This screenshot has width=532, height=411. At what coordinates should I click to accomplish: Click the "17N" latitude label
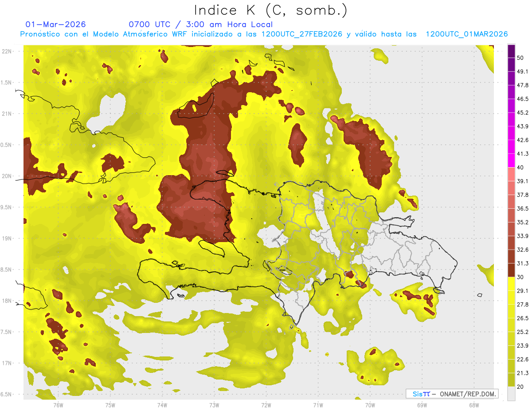[7, 363]
